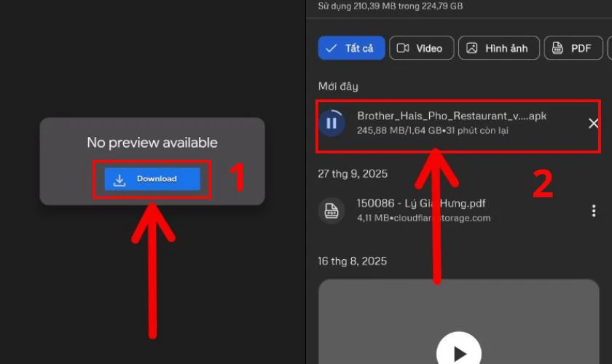The image size is (612, 364).
Task: Click the blue Download button
Action: (152, 179)
